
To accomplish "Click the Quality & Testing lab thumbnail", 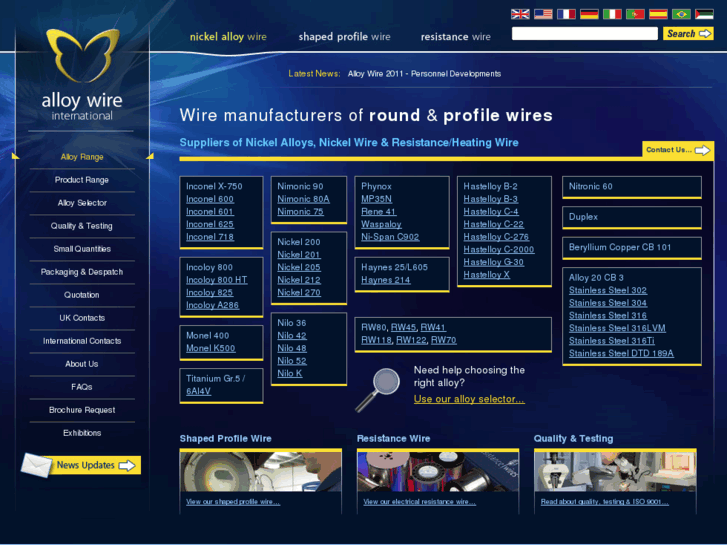I will (615, 472).
